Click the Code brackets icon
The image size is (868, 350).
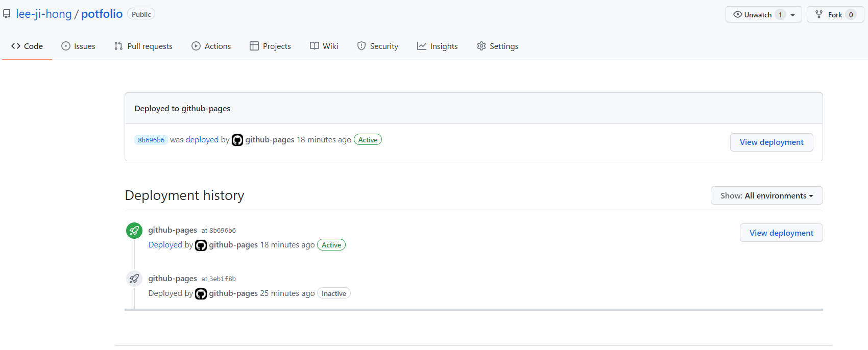16,46
